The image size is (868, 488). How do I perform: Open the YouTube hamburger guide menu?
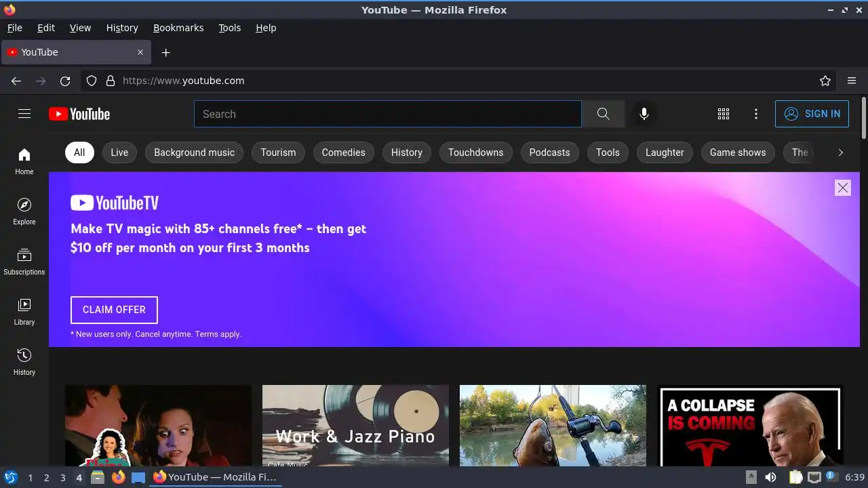[x=24, y=114]
